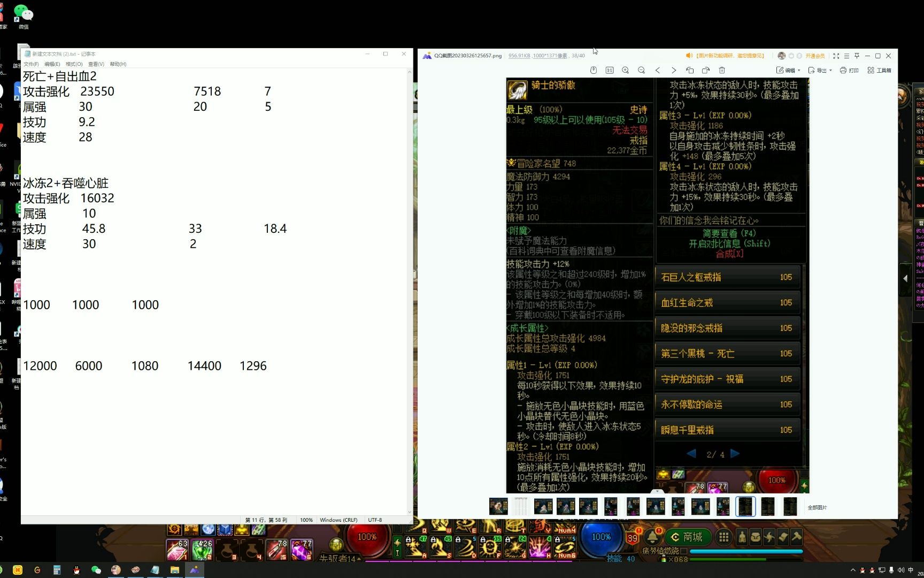
Task: Click the mouse-scroll mode icon in image viewer
Action: pyautogui.click(x=594, y=70)
